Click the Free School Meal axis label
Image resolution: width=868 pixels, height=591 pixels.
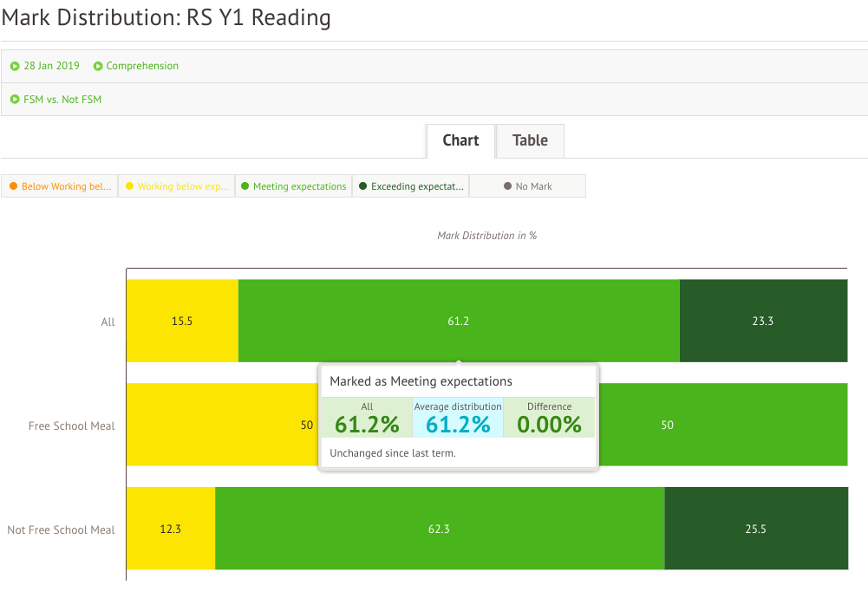click(71, 425)
